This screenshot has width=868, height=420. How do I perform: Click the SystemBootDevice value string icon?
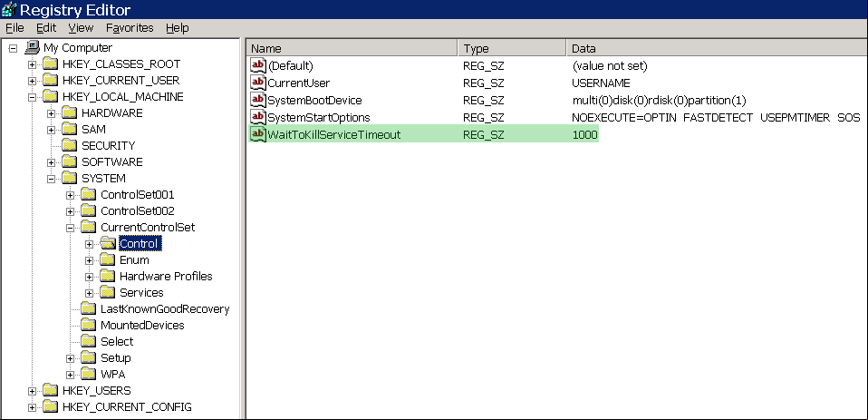tap(258, 100)
